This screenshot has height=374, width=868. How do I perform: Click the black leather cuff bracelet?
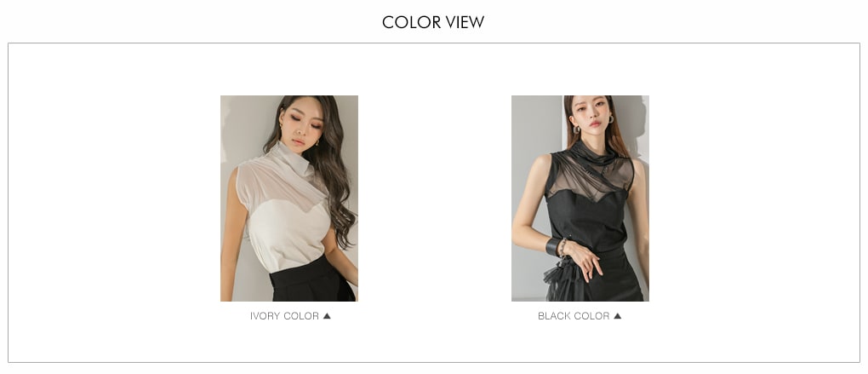pyautogui.click(x=553, y=246)
